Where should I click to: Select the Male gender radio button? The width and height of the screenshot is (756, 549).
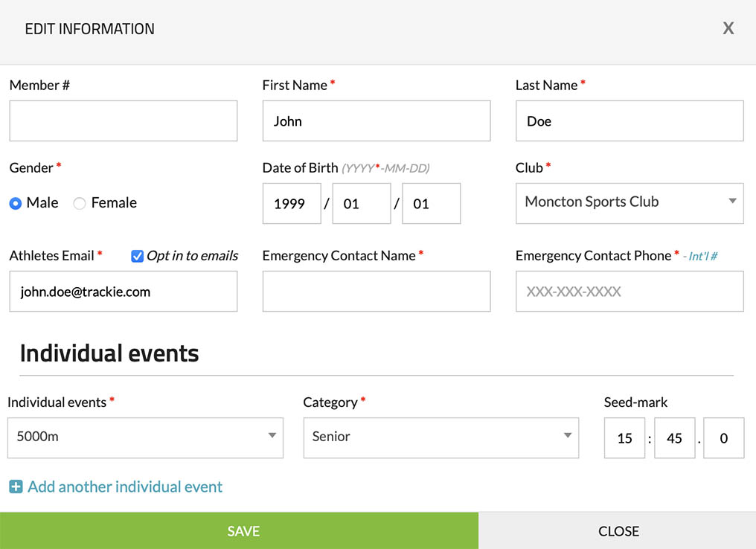click(x=16, y=203)
